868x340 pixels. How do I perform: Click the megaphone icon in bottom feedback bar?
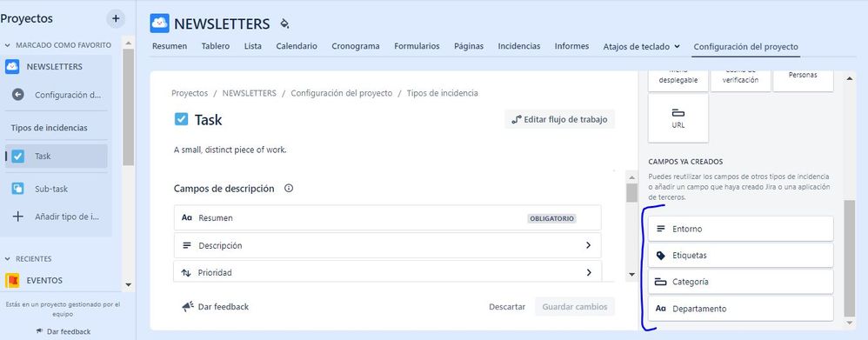tap(188, 306)
